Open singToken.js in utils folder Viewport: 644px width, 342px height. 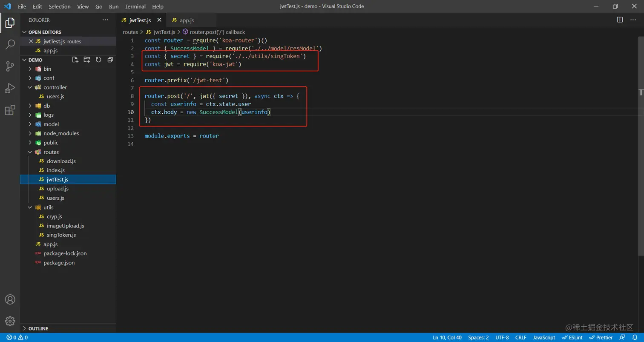pos(68,235)
